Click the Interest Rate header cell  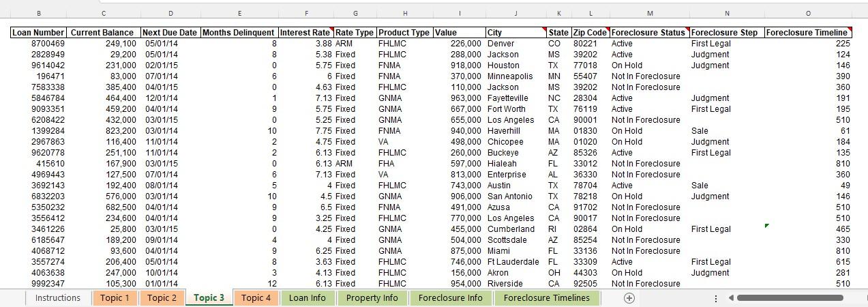306,32
